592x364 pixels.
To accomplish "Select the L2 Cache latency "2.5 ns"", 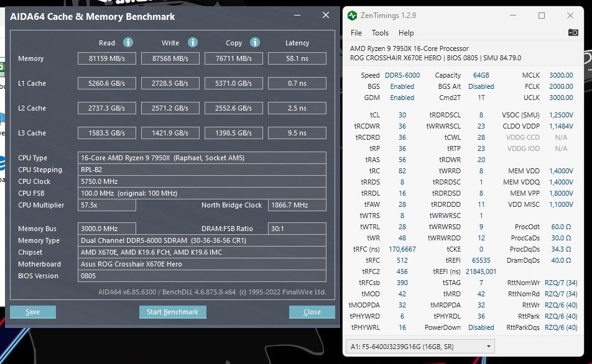I will pos(297,108).
